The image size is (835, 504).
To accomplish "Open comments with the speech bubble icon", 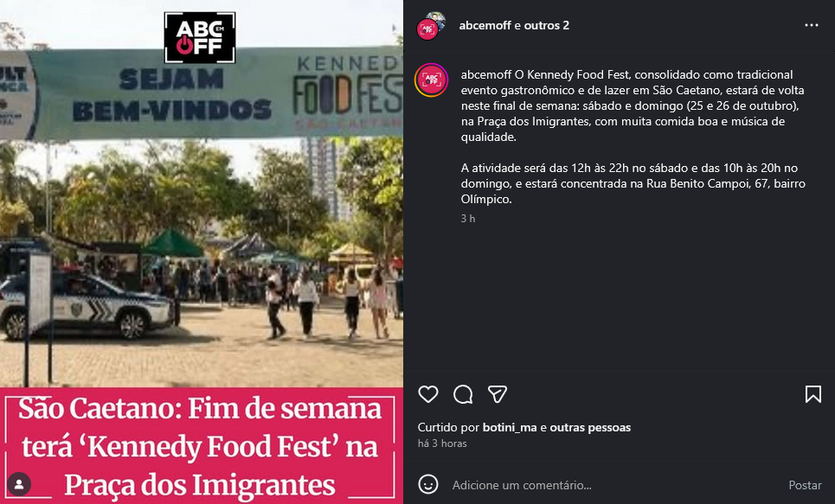I will tap(463, 394).
